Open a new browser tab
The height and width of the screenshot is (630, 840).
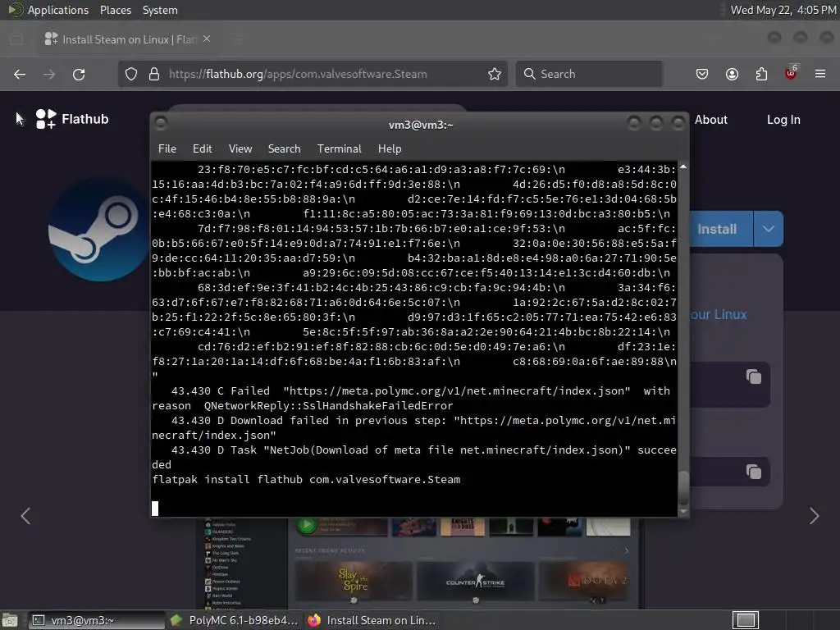coord(240,39)
